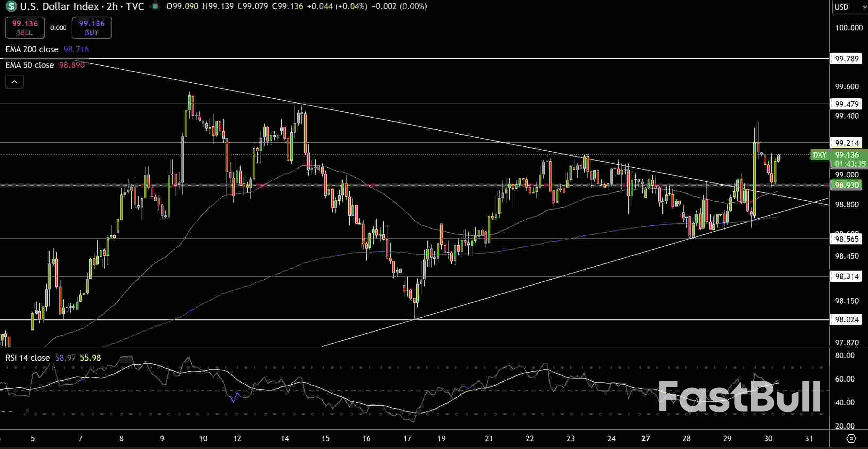868x449 pixels.
Task: Click the SELL button showing 99.136
Action: (x=25, y=28)
